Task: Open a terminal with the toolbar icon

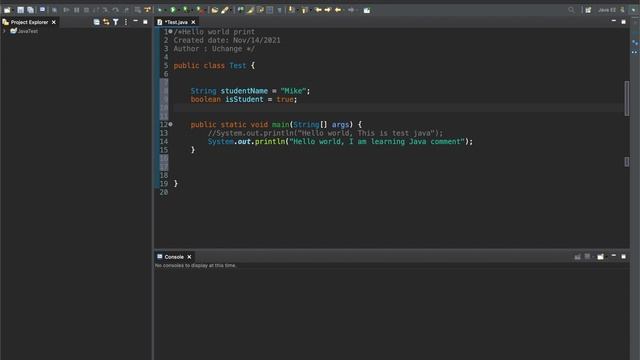Action: pyautogui.click(x=42, y=9)
